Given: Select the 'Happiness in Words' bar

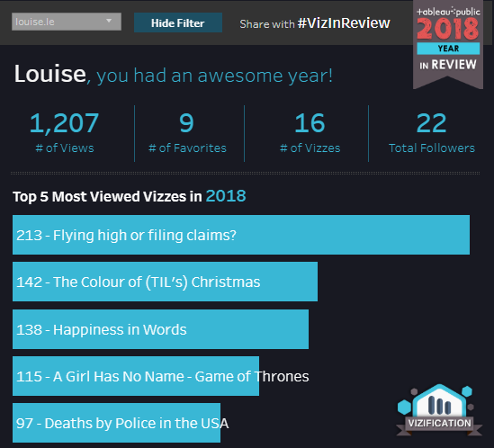Looking at the screenshot, I should pos(161,329).
